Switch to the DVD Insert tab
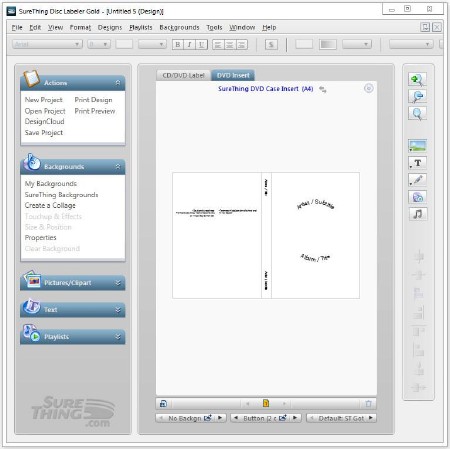This screenshot has width=450, height=449. pyautogui.click(x=233, y=75)
